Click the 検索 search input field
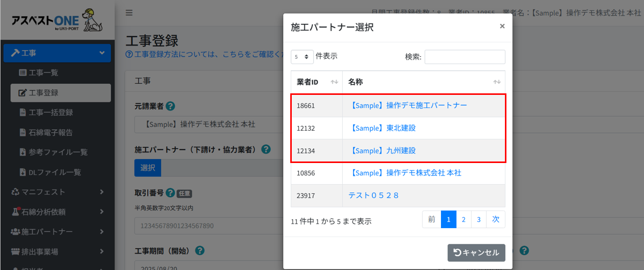The image size is (644, 270). 465,57
